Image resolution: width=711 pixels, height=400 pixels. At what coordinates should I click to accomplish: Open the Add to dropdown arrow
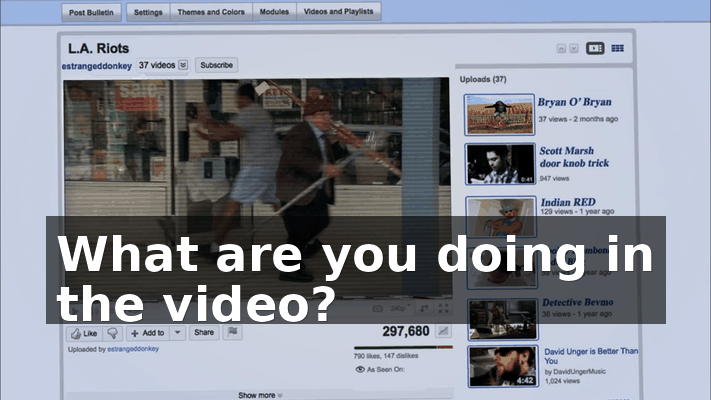tap(178, 333)
